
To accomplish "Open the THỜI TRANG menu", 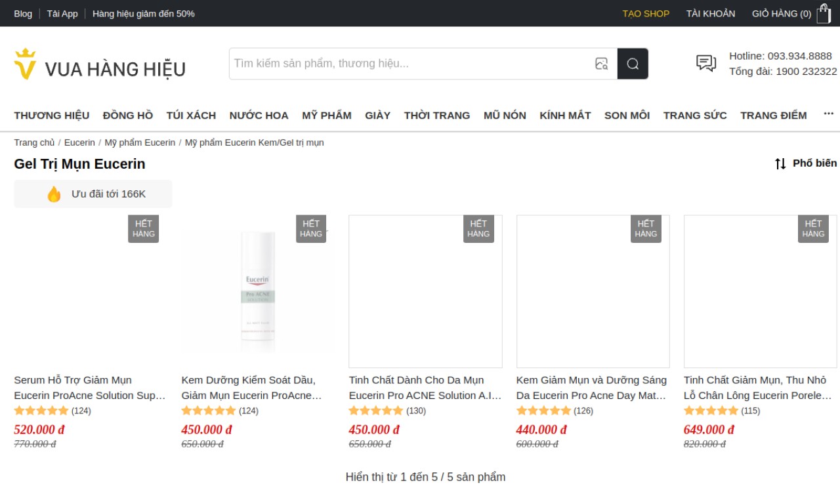I will pyautogui.click(x=437, y=115).
